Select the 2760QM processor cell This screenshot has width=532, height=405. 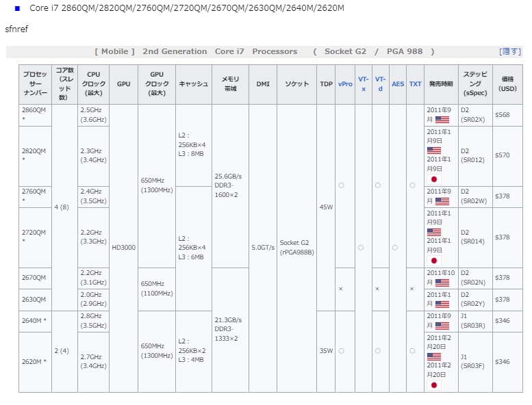(36, 197)
